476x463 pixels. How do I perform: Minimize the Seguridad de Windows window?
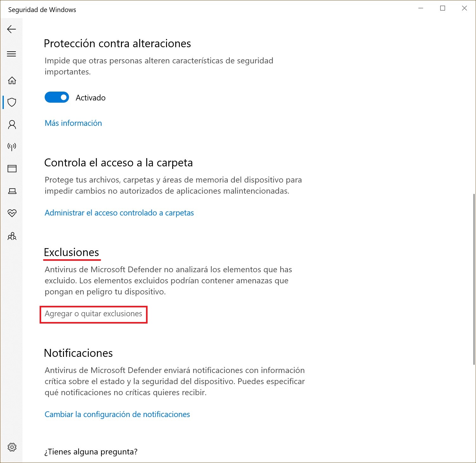pyautogui.click(x=421, y=9)
